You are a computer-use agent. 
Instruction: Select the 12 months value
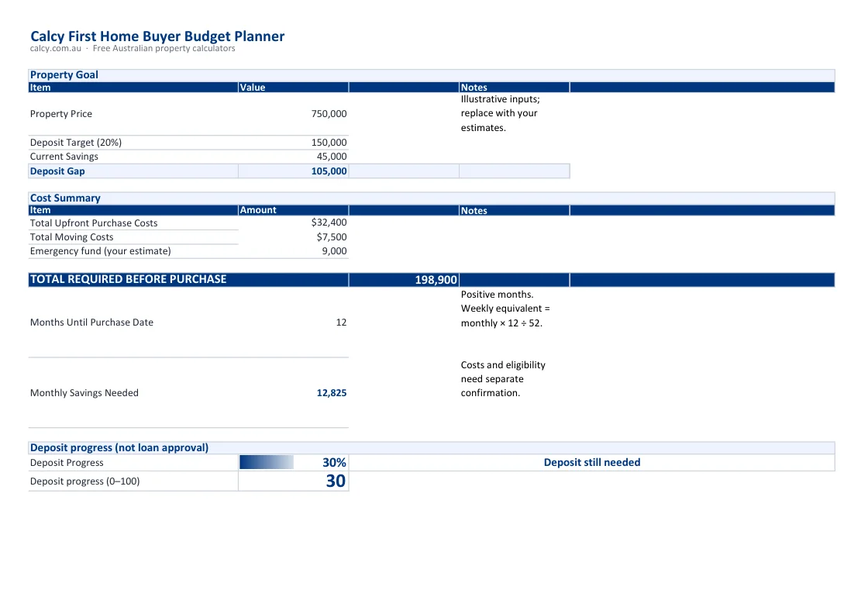click(341, 323)
